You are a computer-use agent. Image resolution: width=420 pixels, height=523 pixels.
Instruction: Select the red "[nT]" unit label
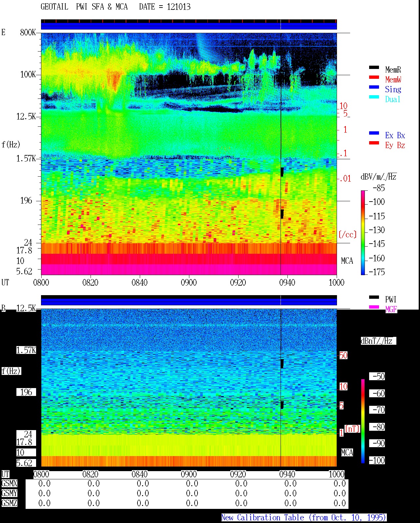pos(352,428)
